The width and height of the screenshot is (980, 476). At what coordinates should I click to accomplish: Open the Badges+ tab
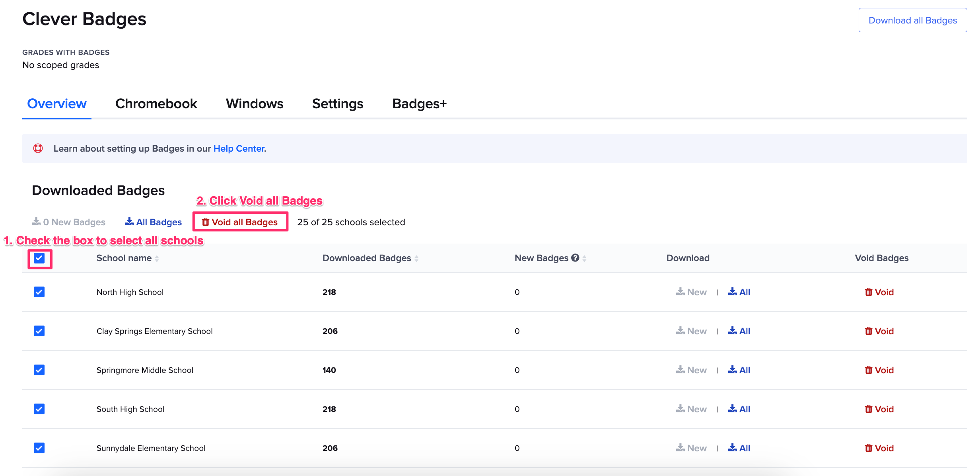[420, 104]
